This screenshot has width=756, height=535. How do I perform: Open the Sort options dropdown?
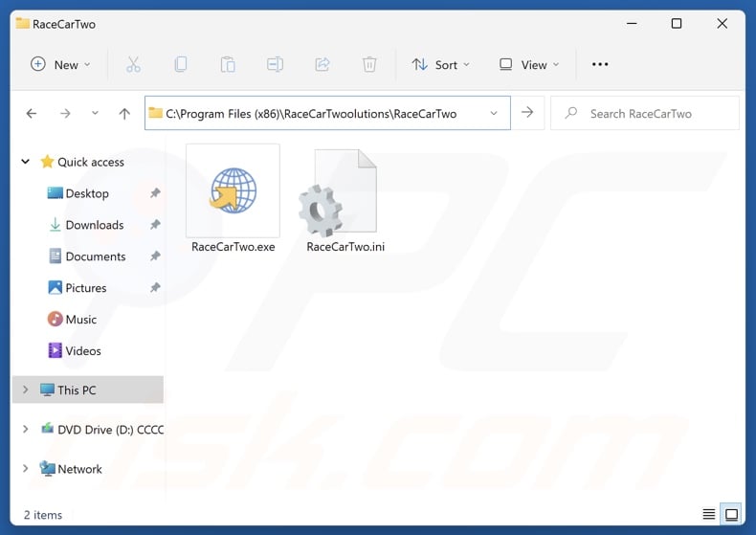[x=440, y=64]
